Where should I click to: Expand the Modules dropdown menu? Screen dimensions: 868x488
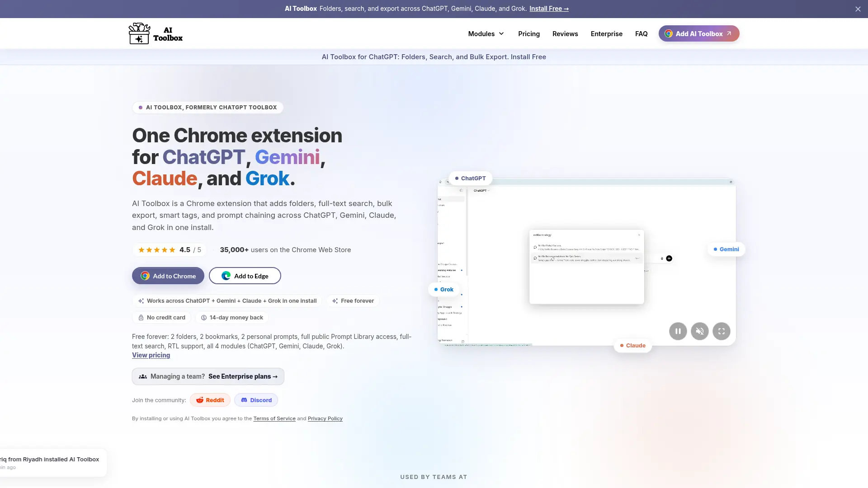point(486,33)
